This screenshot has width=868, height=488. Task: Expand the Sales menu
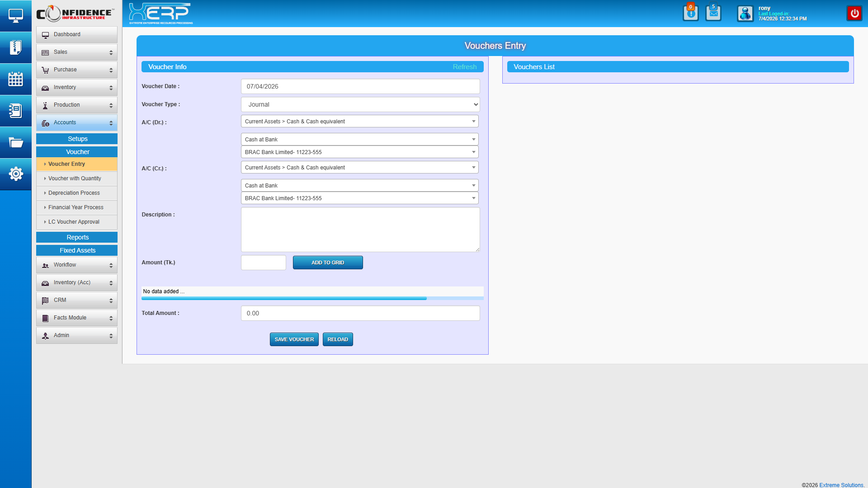76,52
